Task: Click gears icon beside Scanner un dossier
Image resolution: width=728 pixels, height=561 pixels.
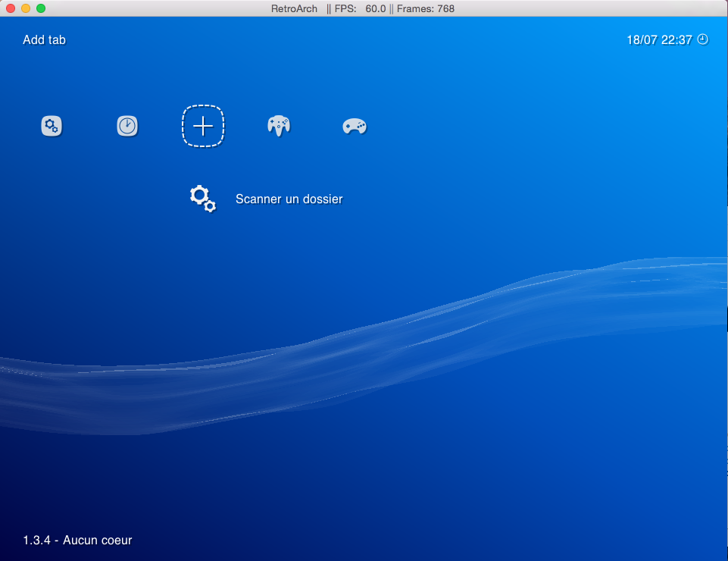Action: tap(203, 199)
